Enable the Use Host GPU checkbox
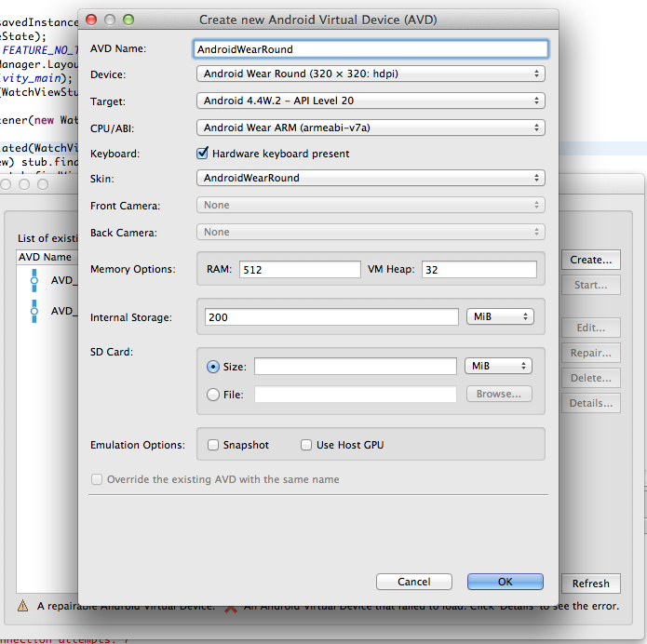Image resolution: width=647 pixels, height=644 pixels. [306, 445]
